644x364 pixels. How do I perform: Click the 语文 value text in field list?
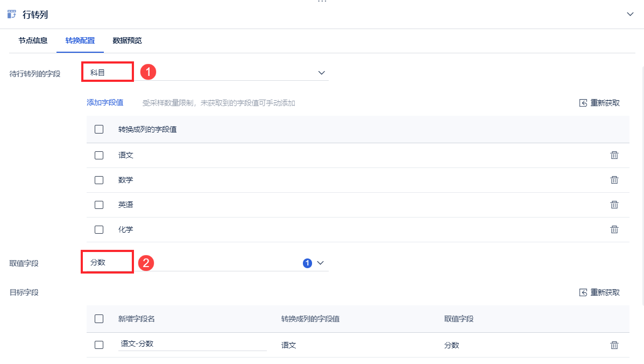tap(126, 155)
